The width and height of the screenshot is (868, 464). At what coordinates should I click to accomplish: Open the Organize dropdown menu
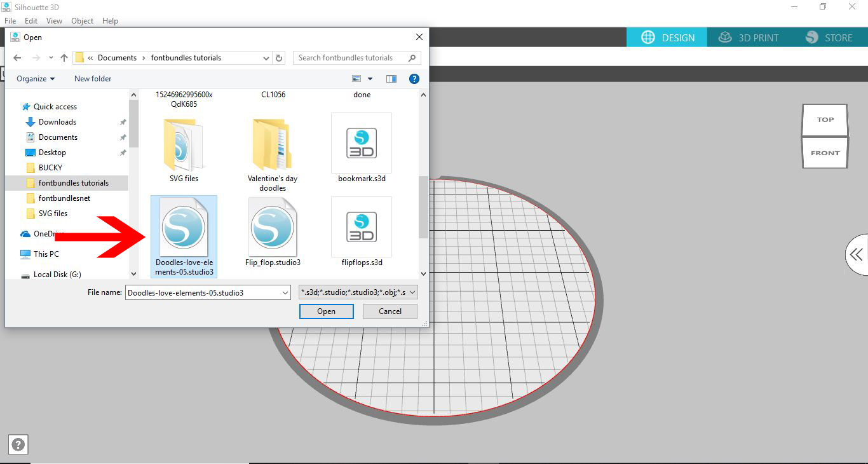point(36,79)
